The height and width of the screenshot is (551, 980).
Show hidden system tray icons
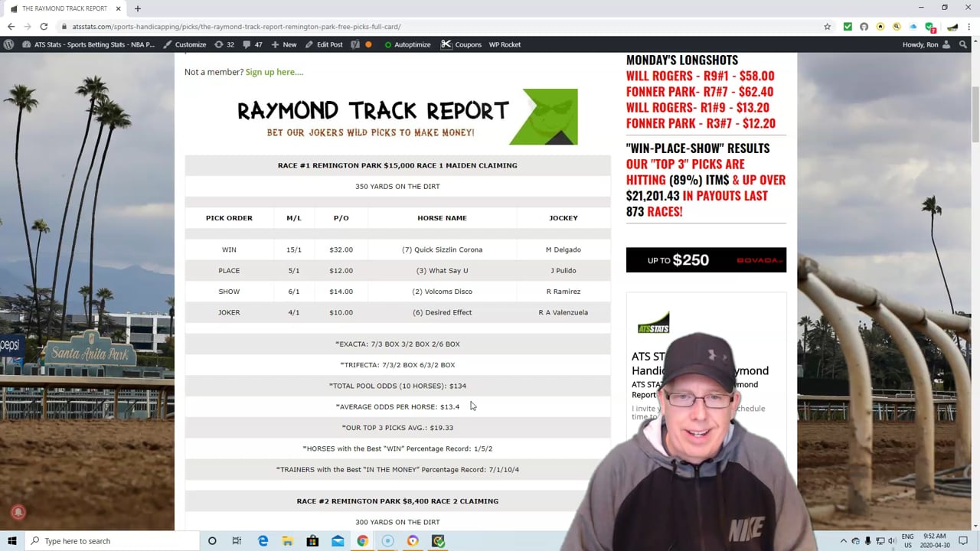(x=844, y=541)
